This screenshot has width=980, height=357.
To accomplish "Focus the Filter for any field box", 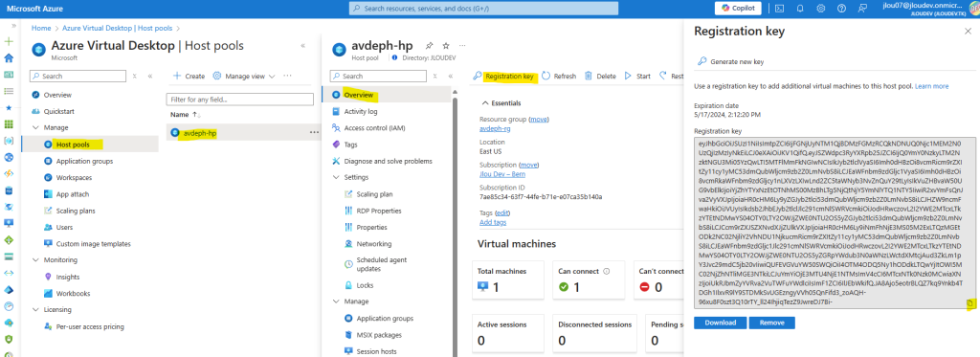I will [x=240, y=100].
